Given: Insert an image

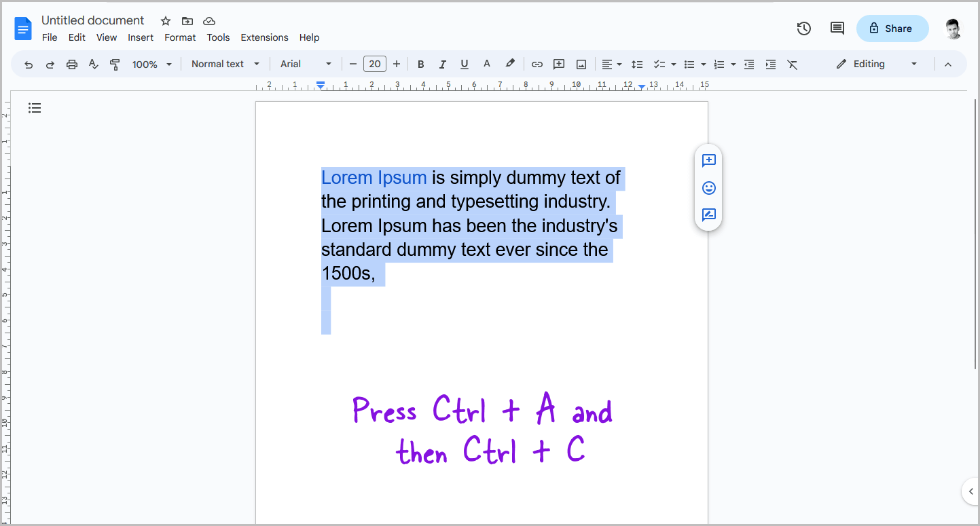Looking at the screenshot, I should (x=581, y=64).
